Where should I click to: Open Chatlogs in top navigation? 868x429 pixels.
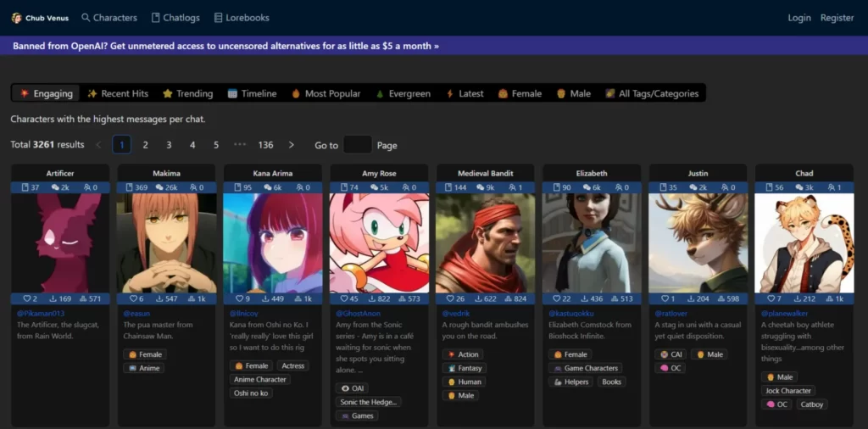pos(175,18)
